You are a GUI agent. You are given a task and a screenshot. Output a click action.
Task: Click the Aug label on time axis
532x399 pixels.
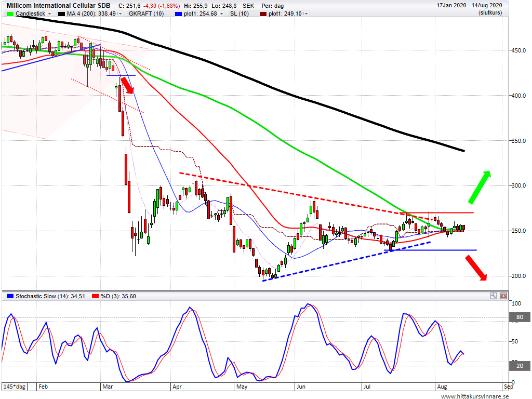point(442,387)
